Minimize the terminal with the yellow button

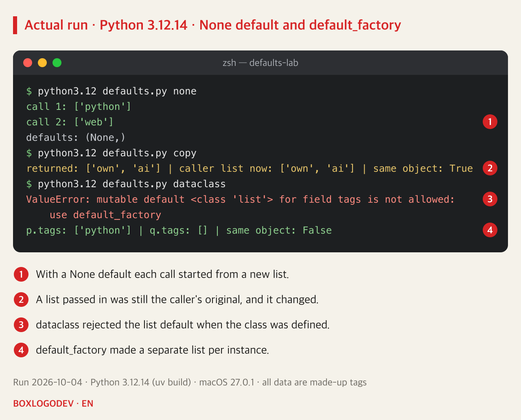tap(42, 63)
